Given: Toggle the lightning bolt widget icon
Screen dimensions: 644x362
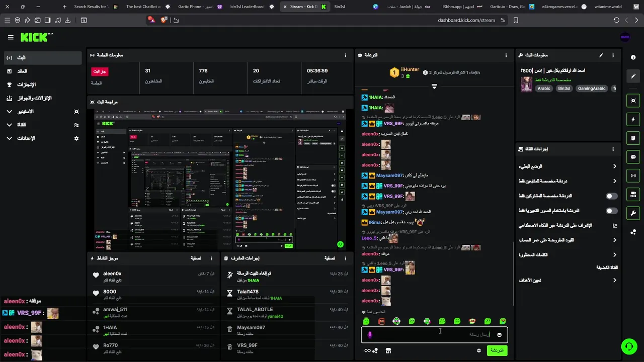Looking at the screenshot, I should pos(633,120).
